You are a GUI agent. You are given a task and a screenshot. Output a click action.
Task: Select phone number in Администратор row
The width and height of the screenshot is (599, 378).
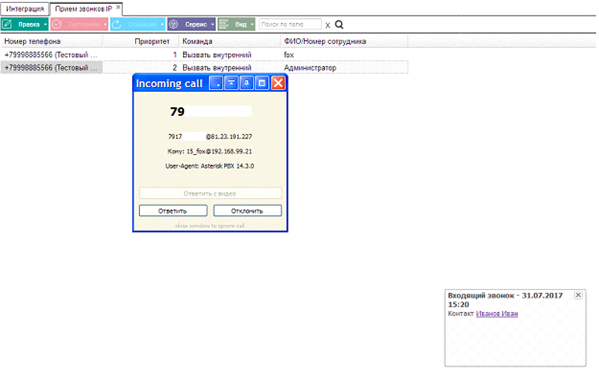[51, 68]
